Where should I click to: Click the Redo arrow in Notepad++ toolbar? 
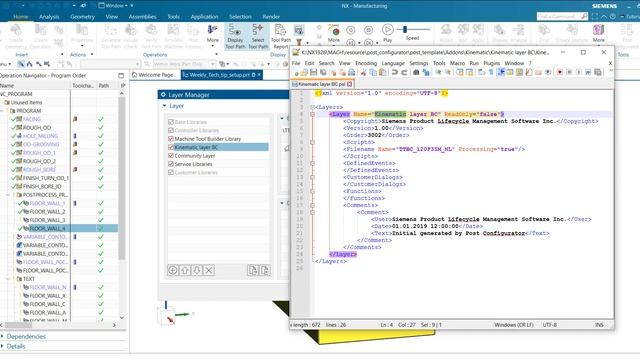pyautogui.click(x=404, y=73)
